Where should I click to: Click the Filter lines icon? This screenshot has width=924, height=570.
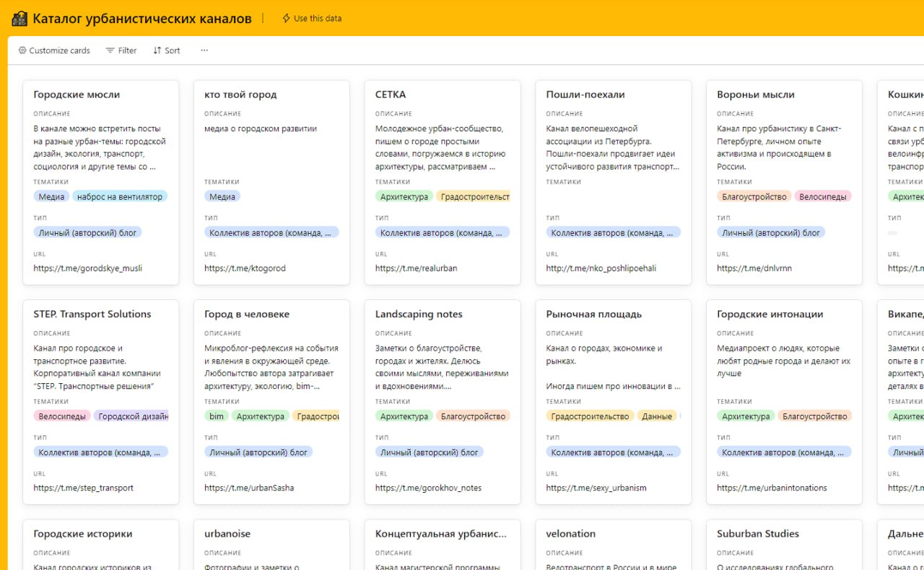110,51
